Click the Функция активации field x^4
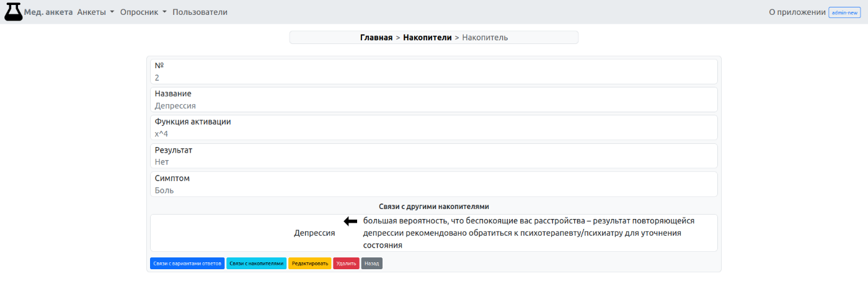The height and width of the screenshot is (281, 868). pos(434,128)
